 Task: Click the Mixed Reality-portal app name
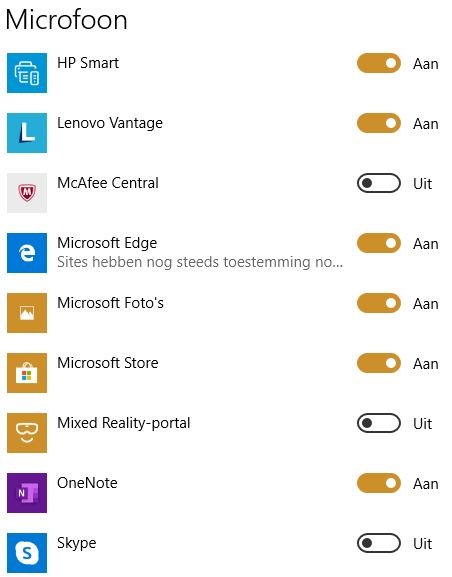coord(124,423)
